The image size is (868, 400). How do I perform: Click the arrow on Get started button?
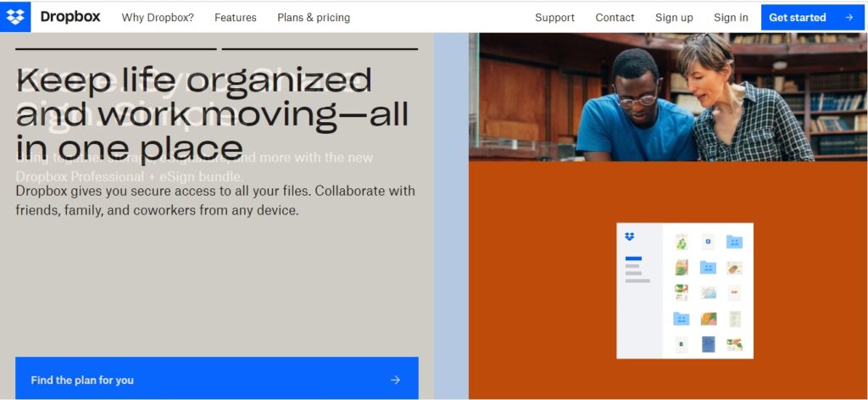(849, 18)
